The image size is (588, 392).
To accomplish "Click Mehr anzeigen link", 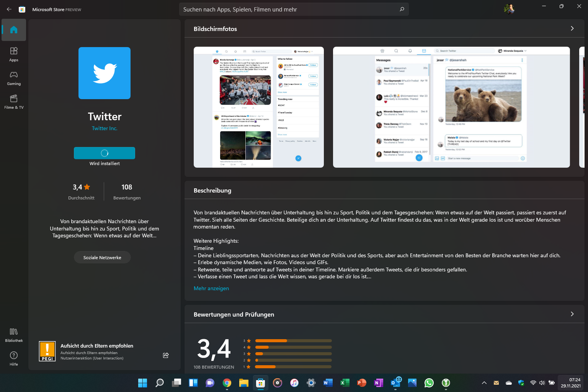I will coord(211,288).
